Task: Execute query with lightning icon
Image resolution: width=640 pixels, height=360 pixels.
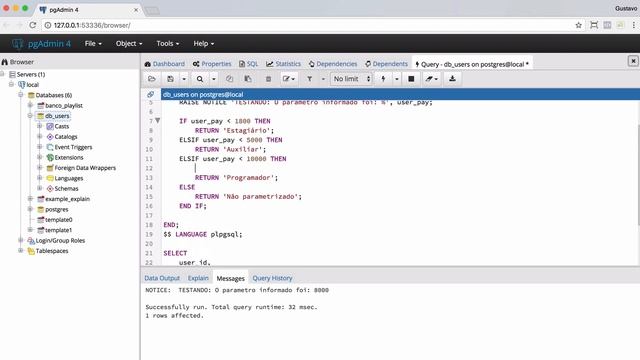Action: click(383, 79)
